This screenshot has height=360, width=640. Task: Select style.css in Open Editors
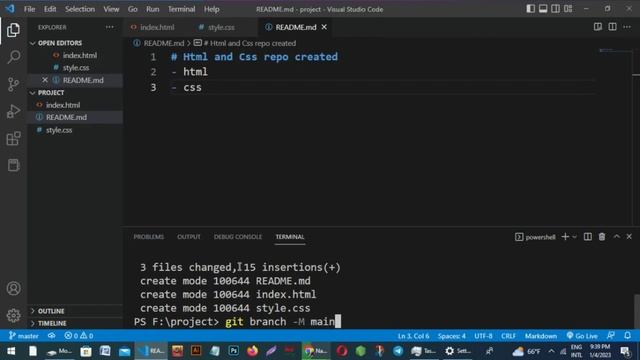(75, 68)
